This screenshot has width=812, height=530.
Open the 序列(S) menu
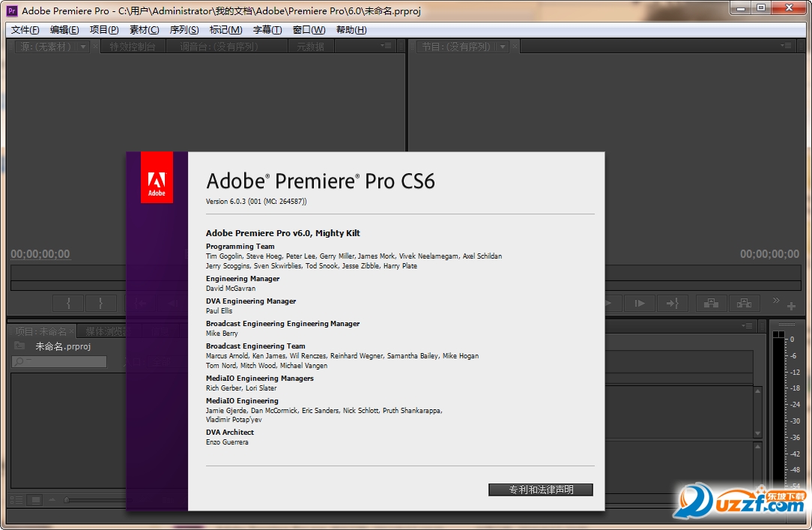[182, 29]
